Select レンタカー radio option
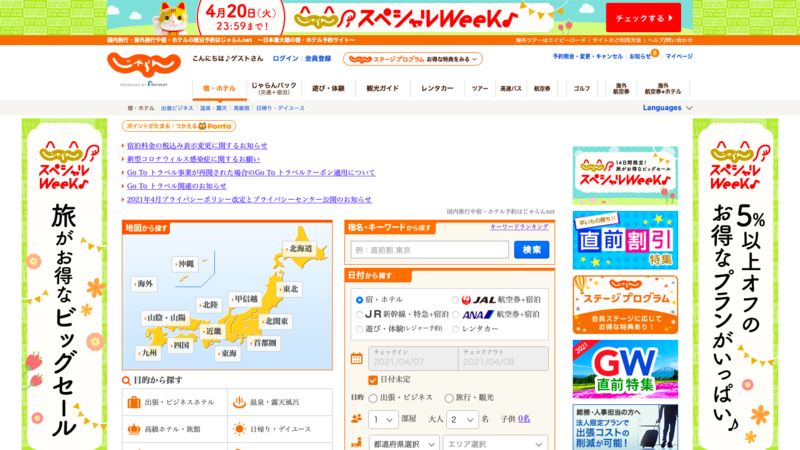The height and width of the screenshot is (450, 800). click(x=456, y=329)
